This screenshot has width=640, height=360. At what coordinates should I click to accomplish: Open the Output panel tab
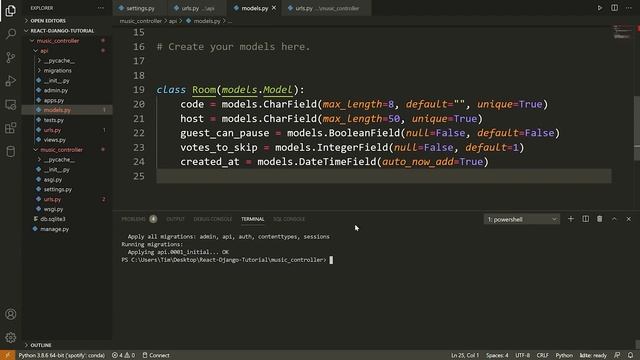click(176, 219)
